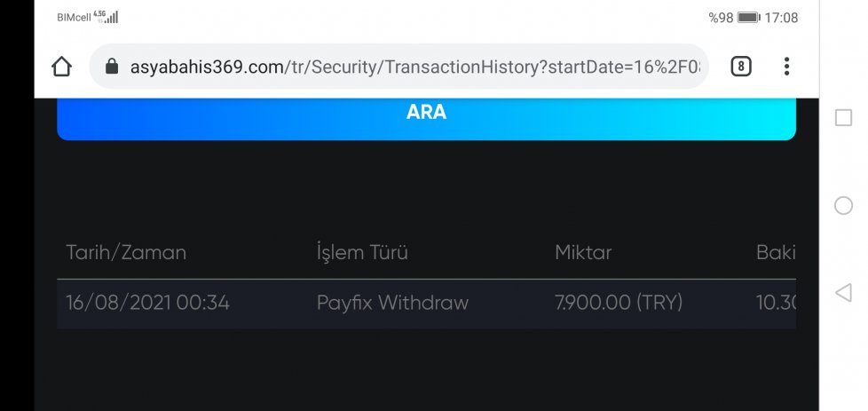Tap the Android recent apps square button
The image size is (868, 411).
click(x=843, y=117)
